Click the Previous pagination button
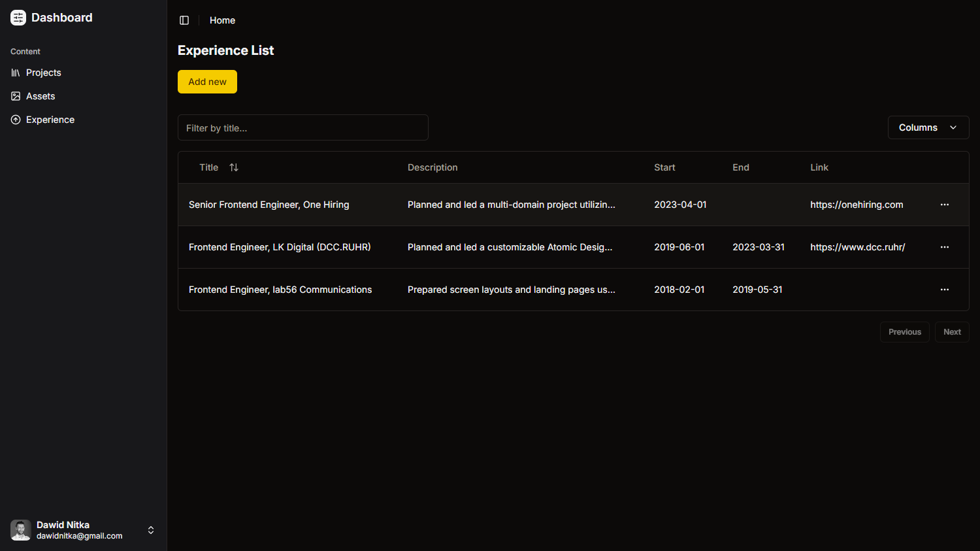The height and width of the screenshot is (551, 980). pos(904,332)
